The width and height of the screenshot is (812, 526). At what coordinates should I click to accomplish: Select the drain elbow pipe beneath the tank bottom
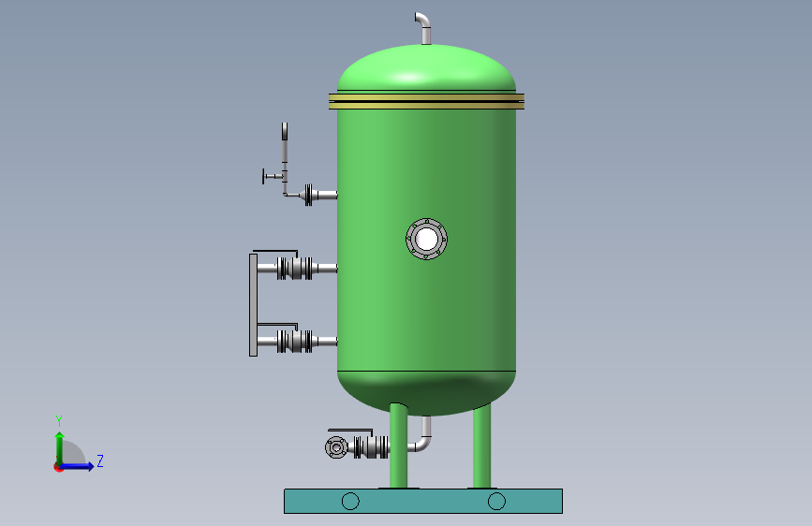pyautogui.click(x=422, y=435)
